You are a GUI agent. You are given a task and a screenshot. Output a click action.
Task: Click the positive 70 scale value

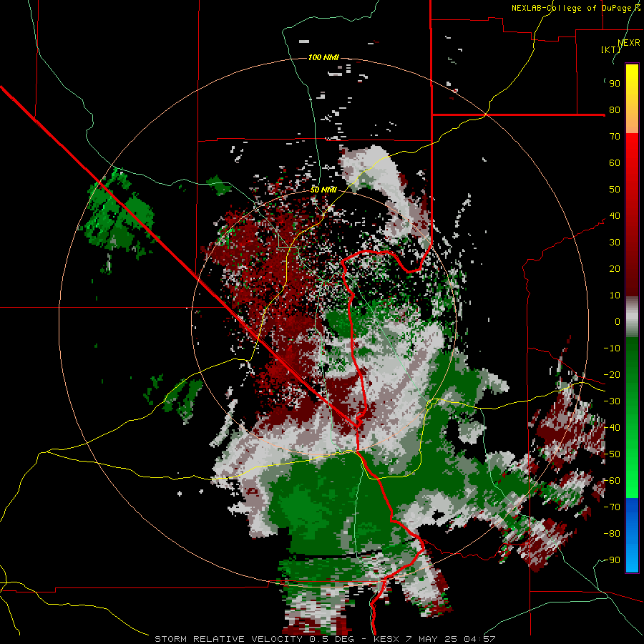coord(615,137)
